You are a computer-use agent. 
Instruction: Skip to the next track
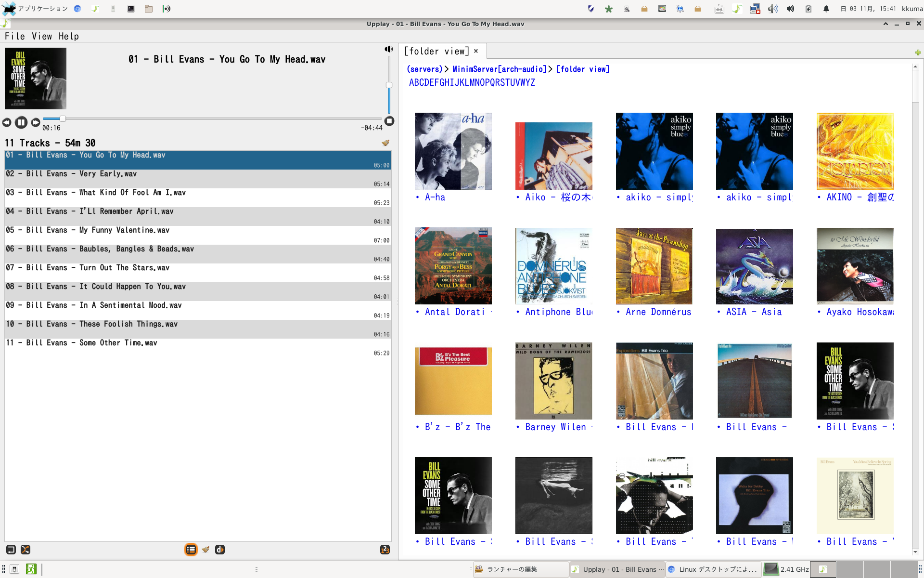tap(36, 122)
